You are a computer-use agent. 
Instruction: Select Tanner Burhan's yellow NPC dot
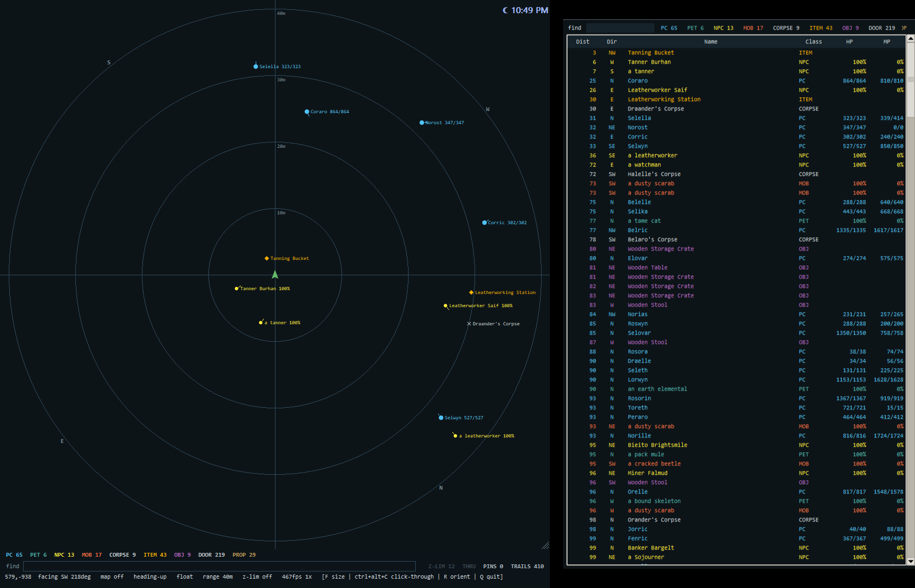[236, 289]
